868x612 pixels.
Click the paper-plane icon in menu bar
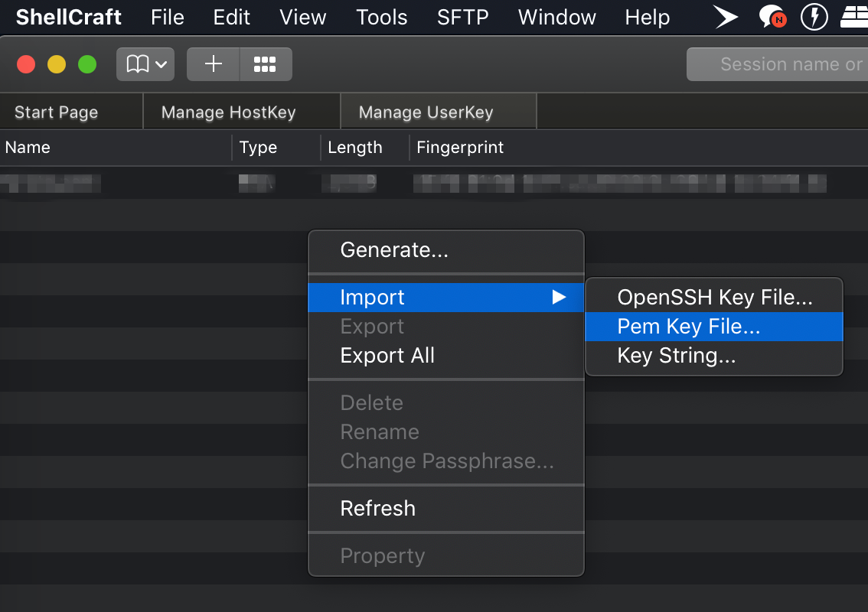(725, 17)
